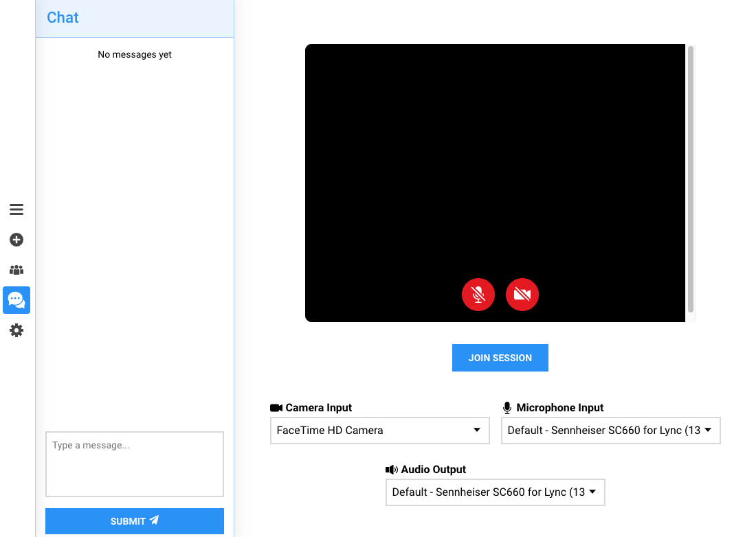Click the 'No messages yet' text
The height and width of the screenshot is (537, 756).
click(135, 54)
